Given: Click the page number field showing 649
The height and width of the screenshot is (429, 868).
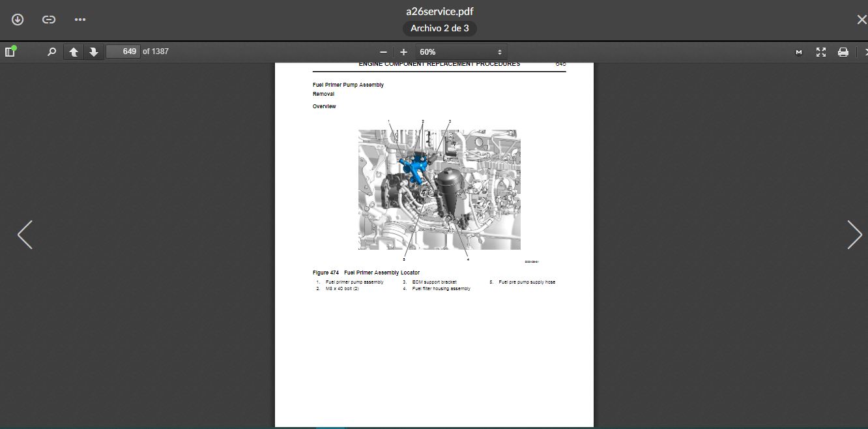Looking at the screenshot, I should (x=123, y=51).
